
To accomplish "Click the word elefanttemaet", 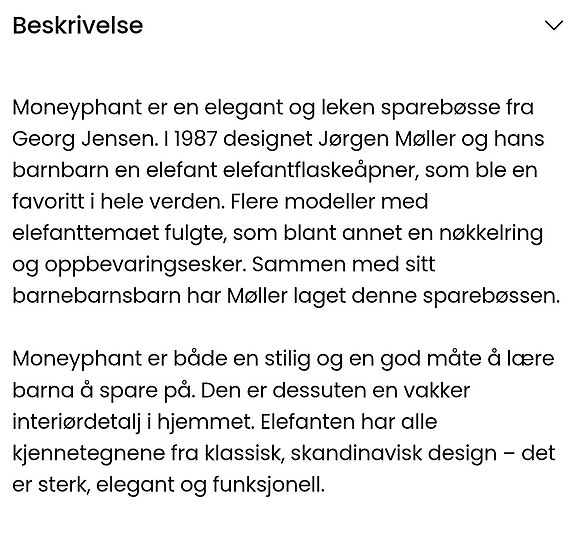I will click(86, 233).
